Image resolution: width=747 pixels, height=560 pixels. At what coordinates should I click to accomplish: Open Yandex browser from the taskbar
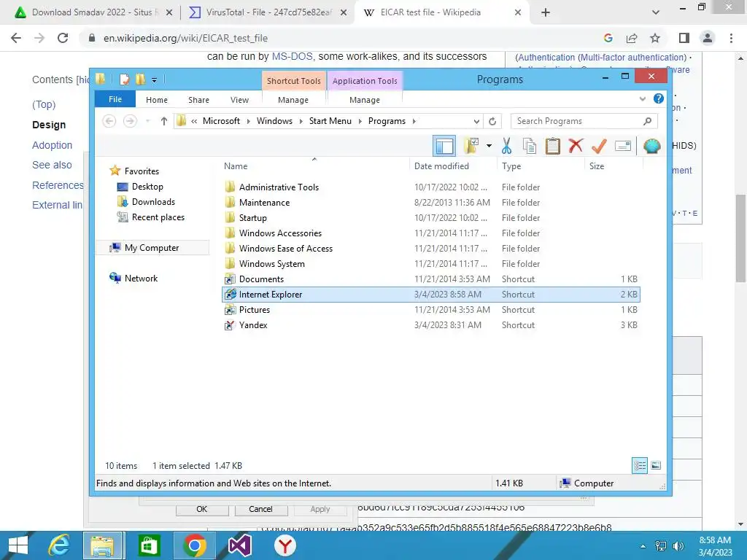click(285, 545)
